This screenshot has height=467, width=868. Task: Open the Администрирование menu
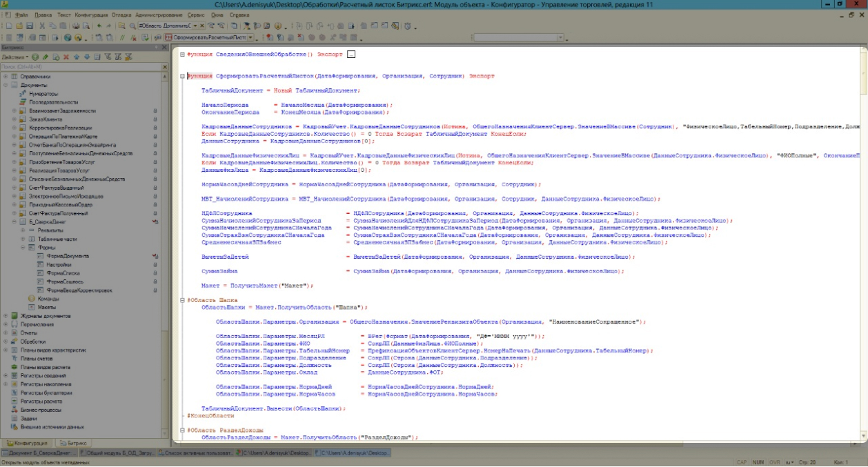click(159, 14)
